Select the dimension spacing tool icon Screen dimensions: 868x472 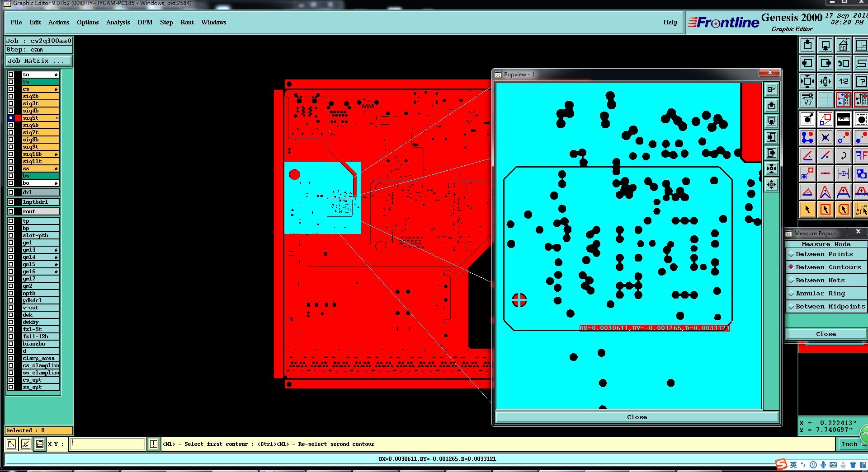(843, 173)
